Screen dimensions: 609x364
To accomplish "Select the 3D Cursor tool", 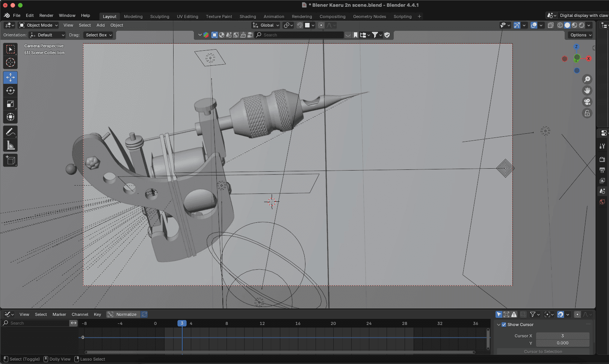I will pos(11,63).
